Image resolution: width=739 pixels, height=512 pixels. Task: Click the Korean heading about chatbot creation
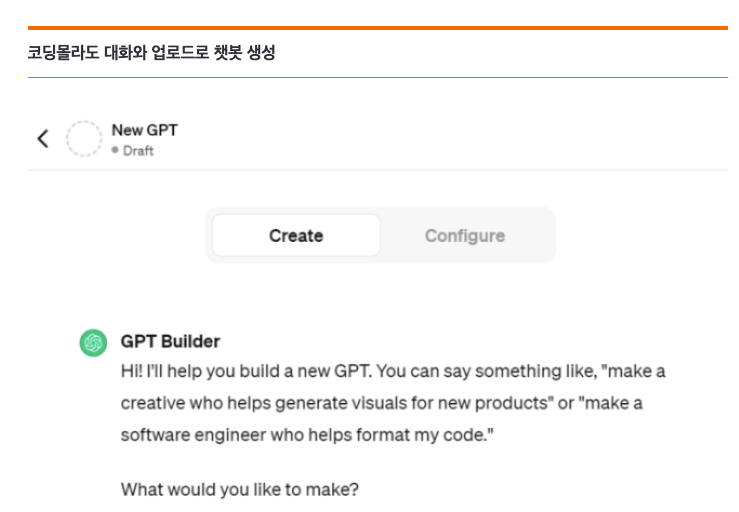point(151,52)
